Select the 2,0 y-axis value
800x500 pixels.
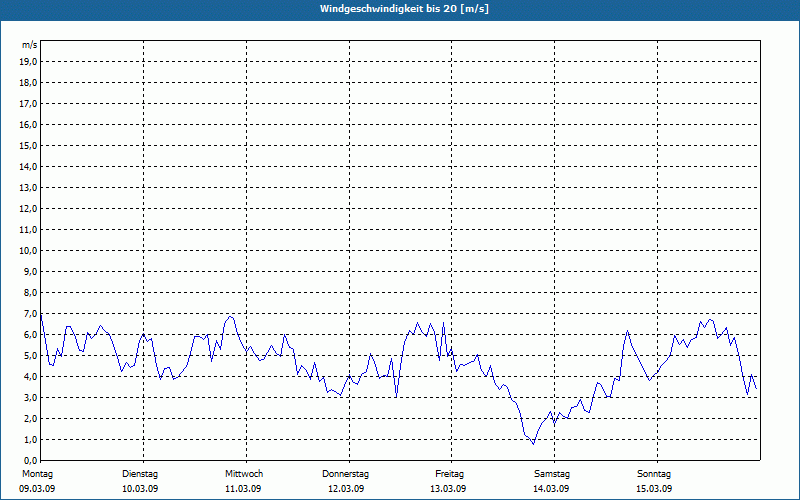pos(30,419)
